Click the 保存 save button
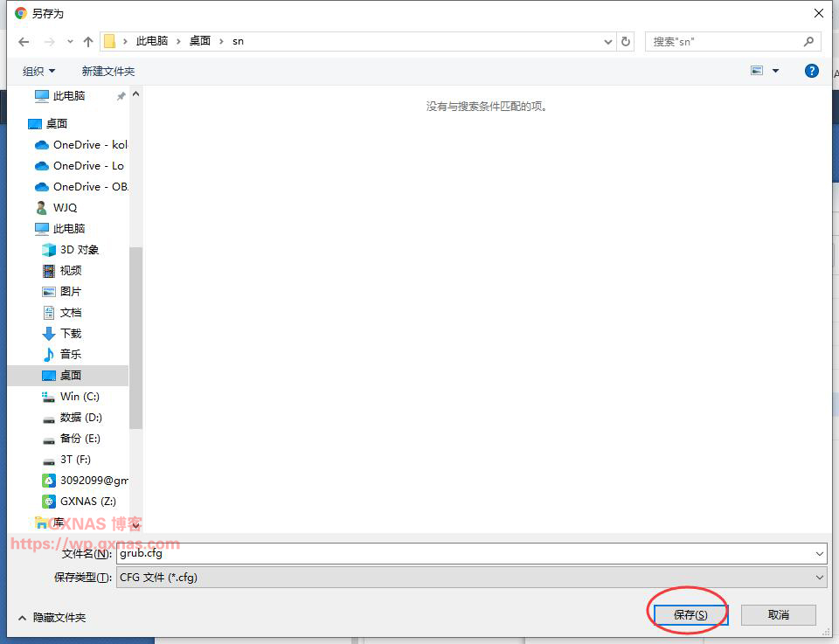839x644 pixels. pos(688,614)
